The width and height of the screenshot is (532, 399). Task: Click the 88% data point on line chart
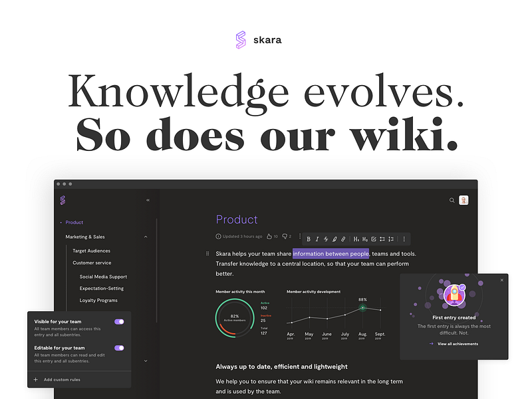362,307
